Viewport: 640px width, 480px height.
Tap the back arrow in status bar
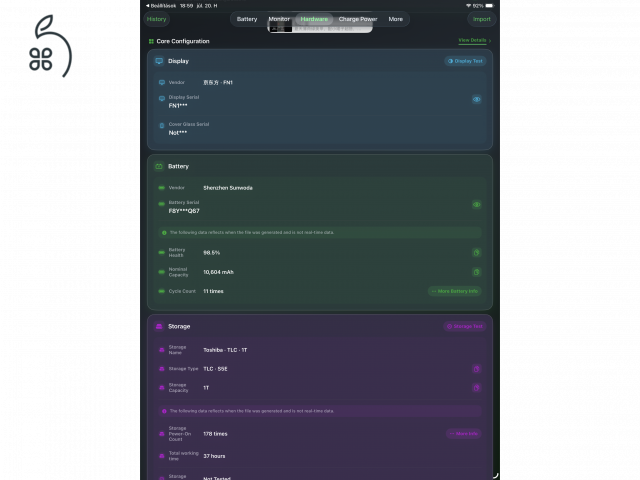[x=147, y=6]
